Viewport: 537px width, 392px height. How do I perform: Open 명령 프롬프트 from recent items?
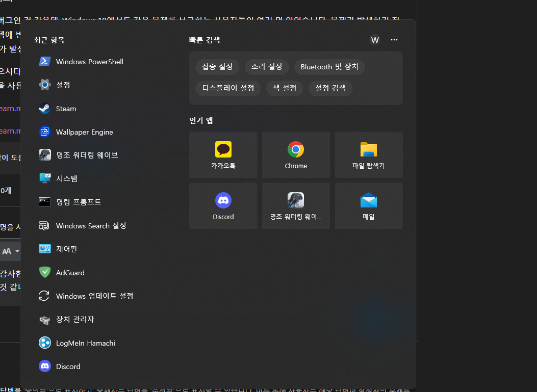tap(70, 202)
